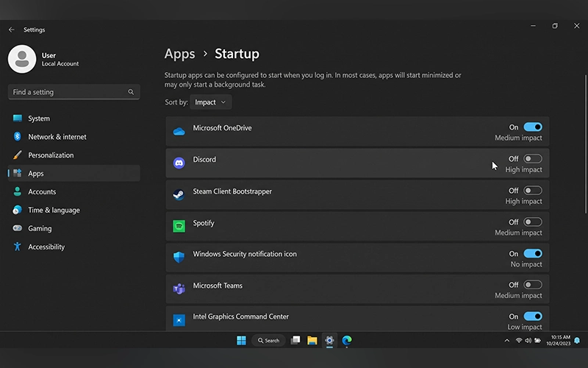The image size is (588, 368).
Task: Click the Find a setting search field
Action: tap(74, 92)
